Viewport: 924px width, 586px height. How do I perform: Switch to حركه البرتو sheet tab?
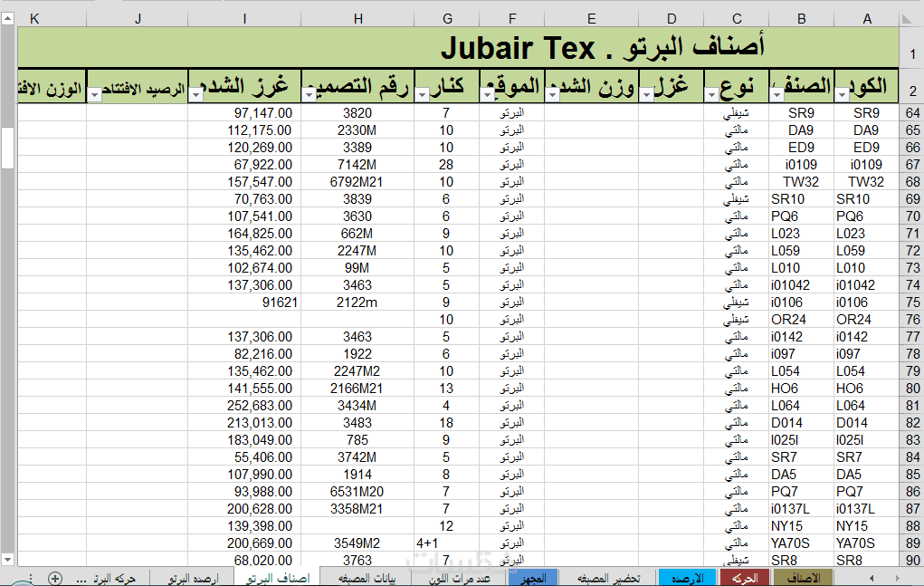click(x=115, y=579)
